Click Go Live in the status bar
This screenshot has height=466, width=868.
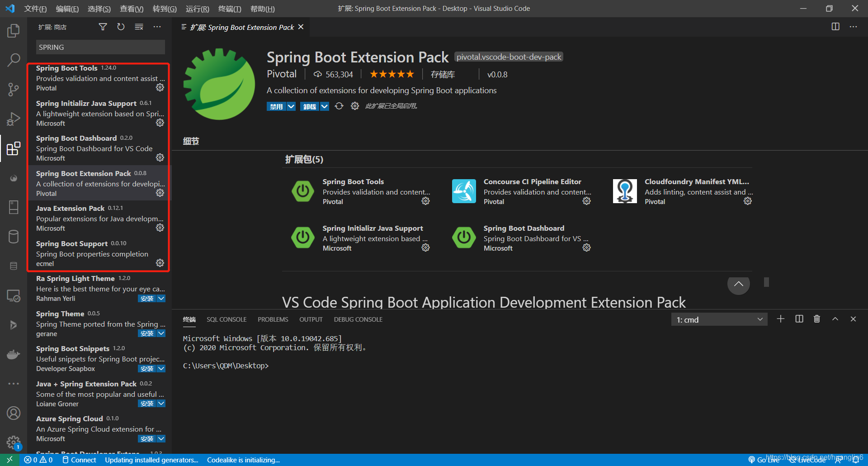pos(764,460)
